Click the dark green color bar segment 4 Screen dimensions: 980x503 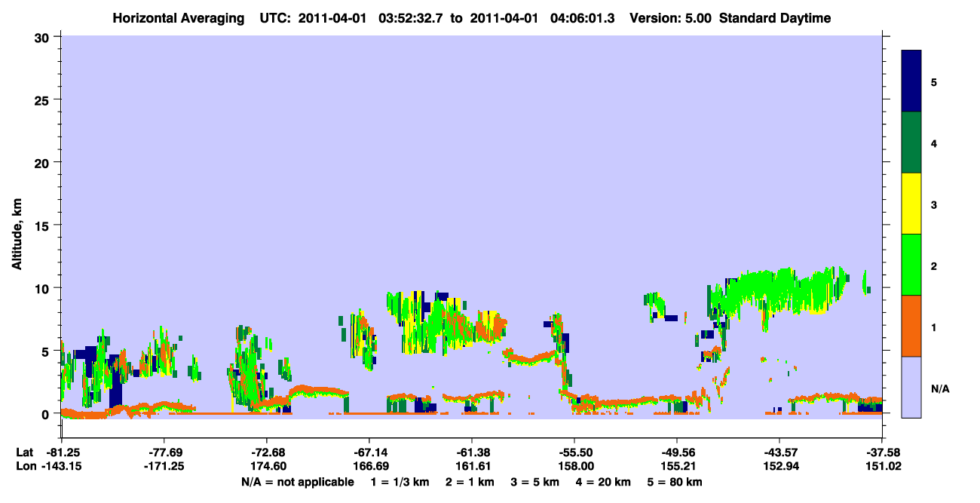911,143
